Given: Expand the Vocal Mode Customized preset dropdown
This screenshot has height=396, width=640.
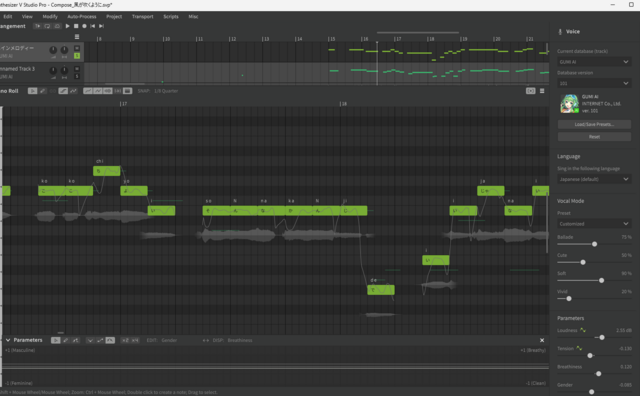Looking at the screenshot, I should point(594,224).
